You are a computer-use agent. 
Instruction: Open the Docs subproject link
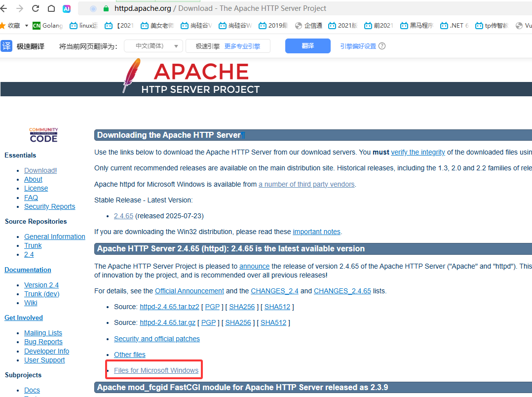[x=32, y=390]
